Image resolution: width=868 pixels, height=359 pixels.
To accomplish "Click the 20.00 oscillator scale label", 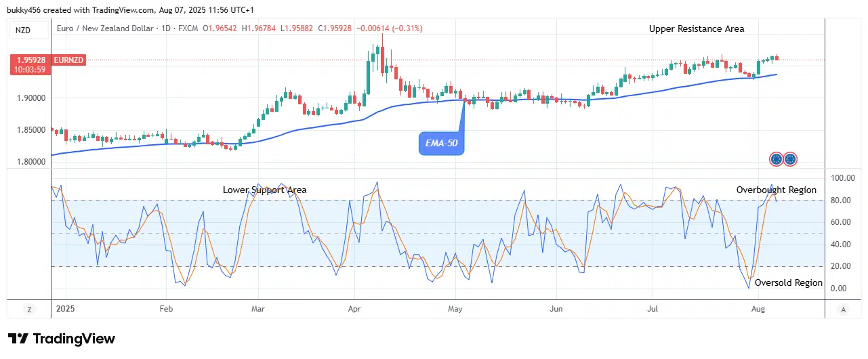I will 840,266.
